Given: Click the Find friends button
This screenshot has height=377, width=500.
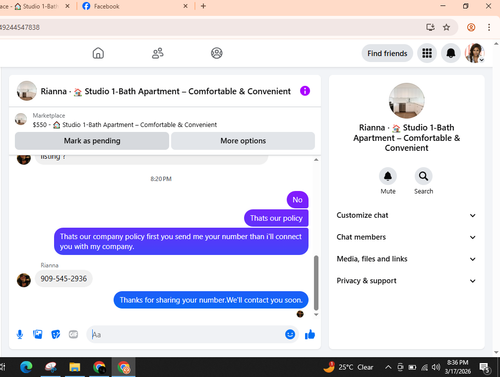Looking at the screenshot, I should pos(387,53).
